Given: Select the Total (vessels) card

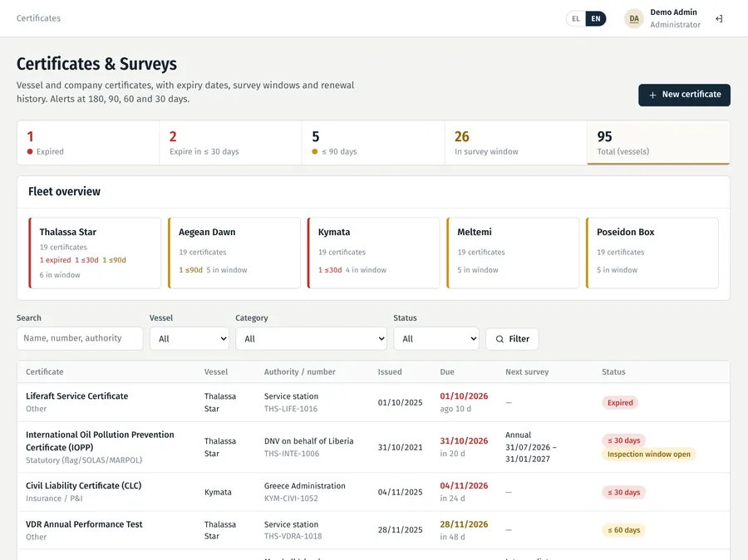Looking at the screenshot, I should tap(658, 143).
